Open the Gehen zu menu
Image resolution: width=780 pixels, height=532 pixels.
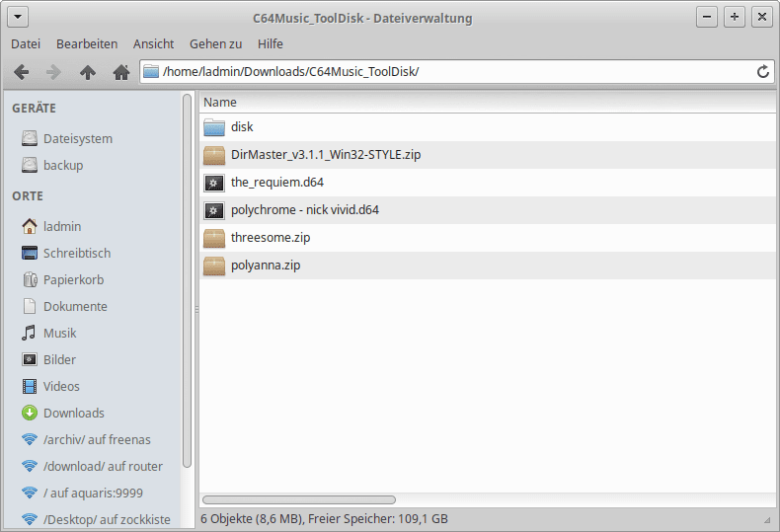pos(215,43)
